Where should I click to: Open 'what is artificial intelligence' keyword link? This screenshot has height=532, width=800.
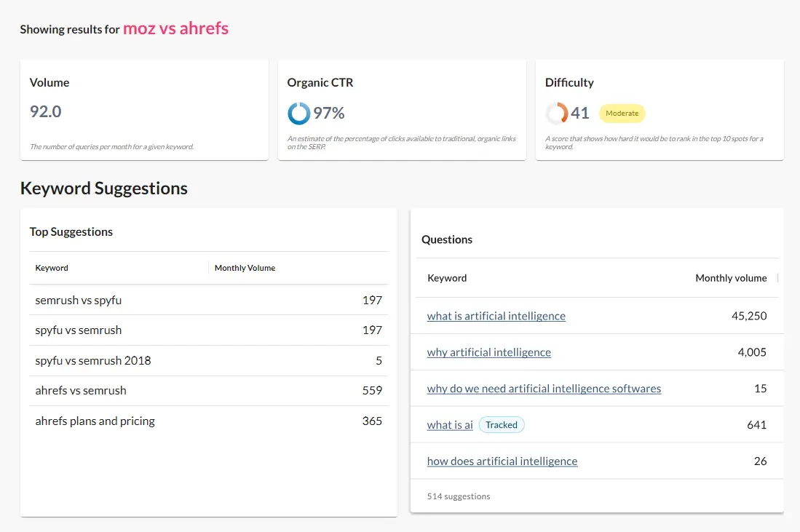tap(496, 316)
